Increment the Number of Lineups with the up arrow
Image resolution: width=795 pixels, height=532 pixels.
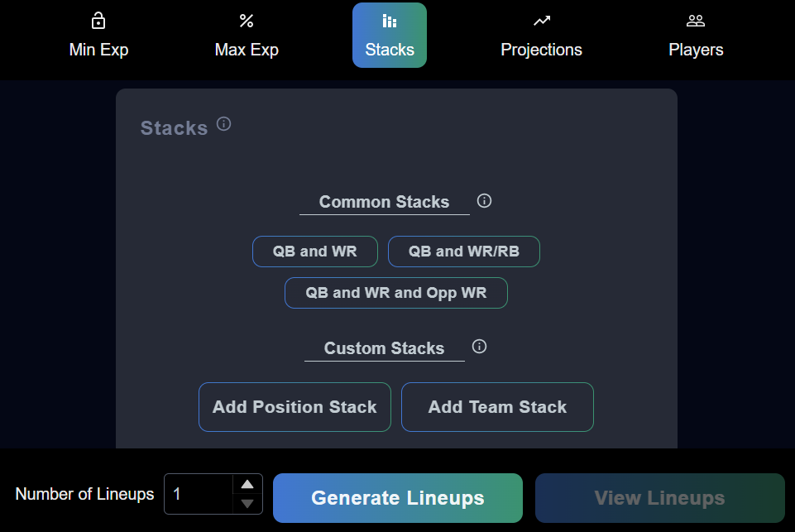[248, 486]
